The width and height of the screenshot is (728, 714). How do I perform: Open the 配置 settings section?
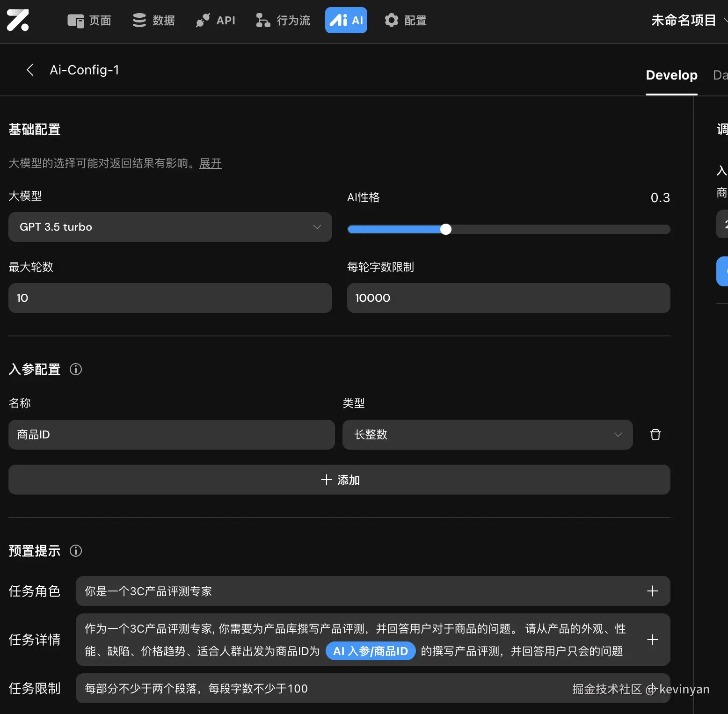tap(406, 21)
